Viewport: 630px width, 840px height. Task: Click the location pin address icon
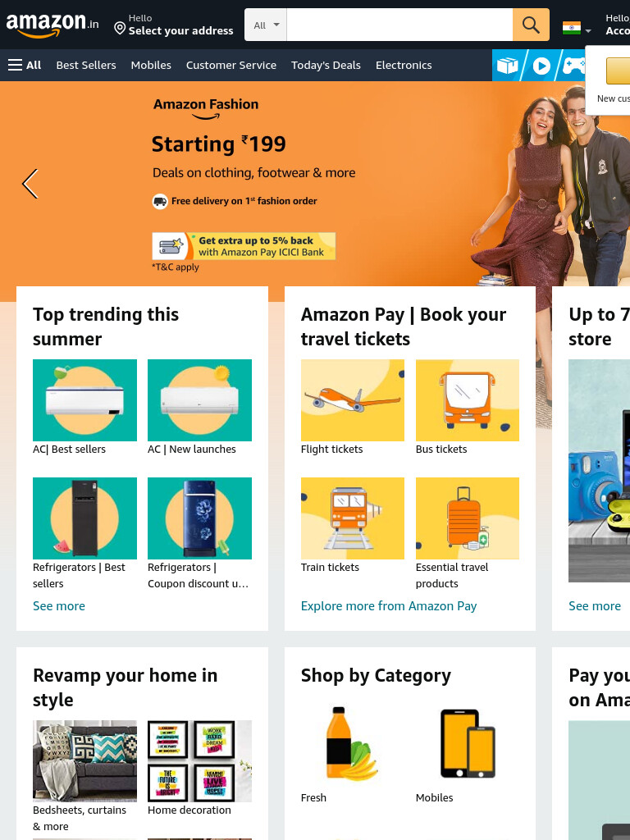120,28
